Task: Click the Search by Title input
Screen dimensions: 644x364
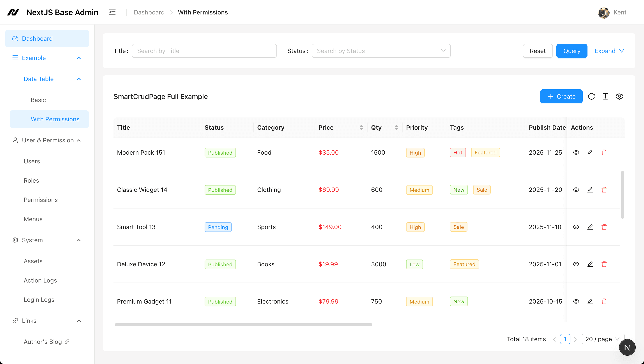Action: [204, 51]
